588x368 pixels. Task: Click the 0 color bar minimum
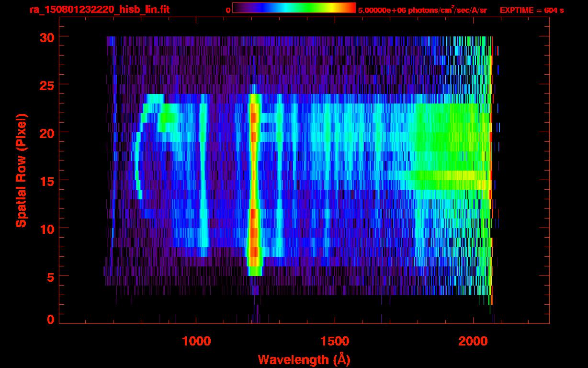point(228,10)
